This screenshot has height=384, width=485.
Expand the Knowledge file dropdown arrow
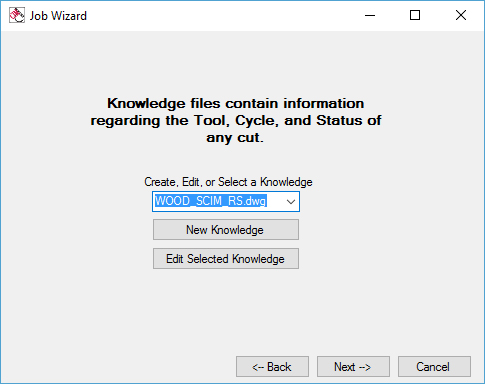tap(291, 201)
